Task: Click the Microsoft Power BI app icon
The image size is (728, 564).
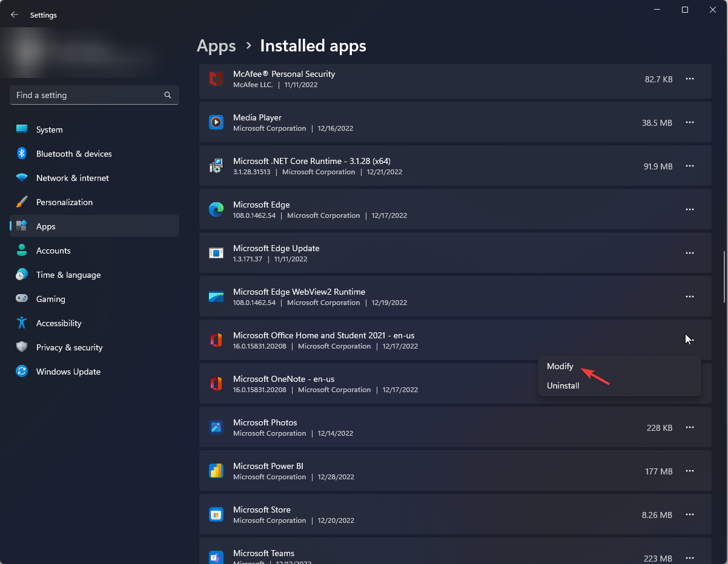Action: 216,471
